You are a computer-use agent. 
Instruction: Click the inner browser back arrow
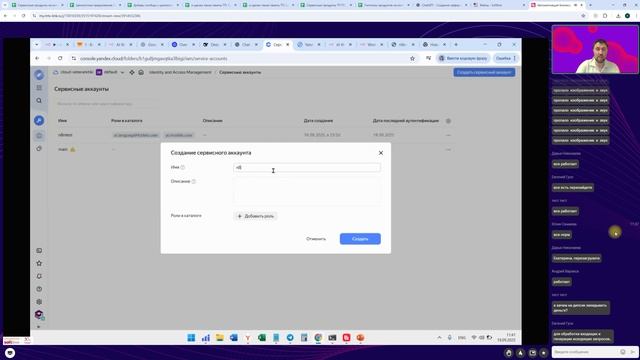click(37, 58)
